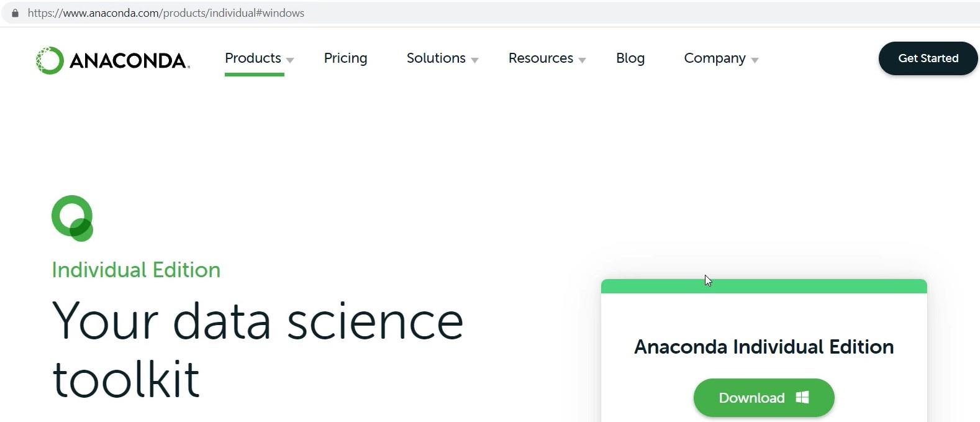The width and height of the screenshot is (980, 422).
Task: Expand the Solutions dropdown arrow
Action: (474, 60)
